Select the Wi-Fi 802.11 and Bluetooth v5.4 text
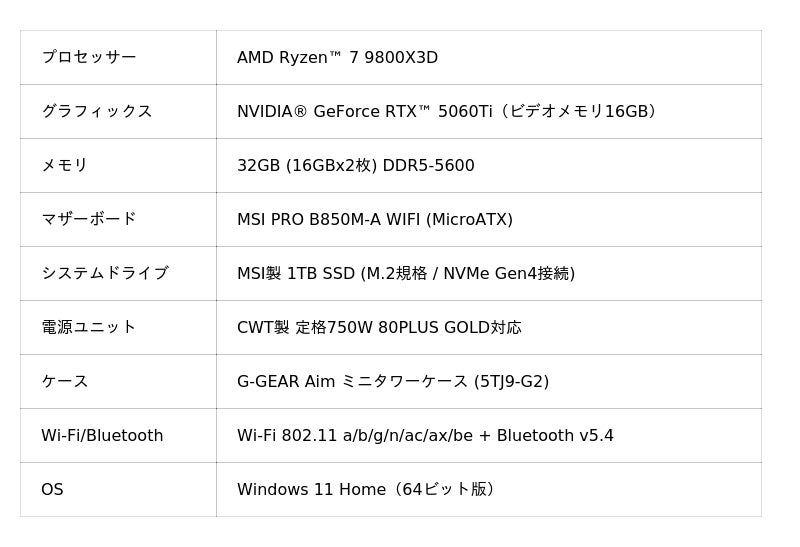The width and height of the screenshot is (800, 547). (x=425, y=436)
